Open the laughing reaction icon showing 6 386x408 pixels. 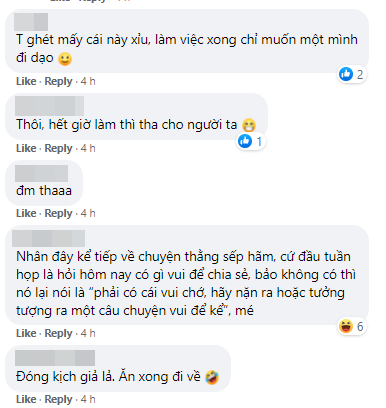pyautogui.click(x=346, y=326)
